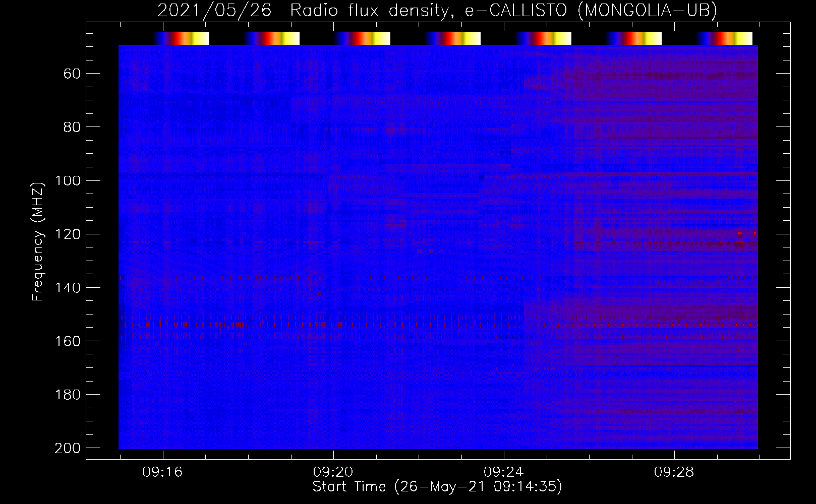Click the 180 MHz frequency tick label

68,395
